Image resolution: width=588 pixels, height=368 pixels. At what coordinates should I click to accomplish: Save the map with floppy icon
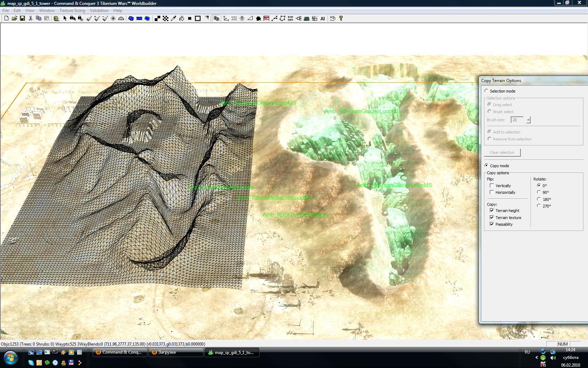tap(22, 18)
